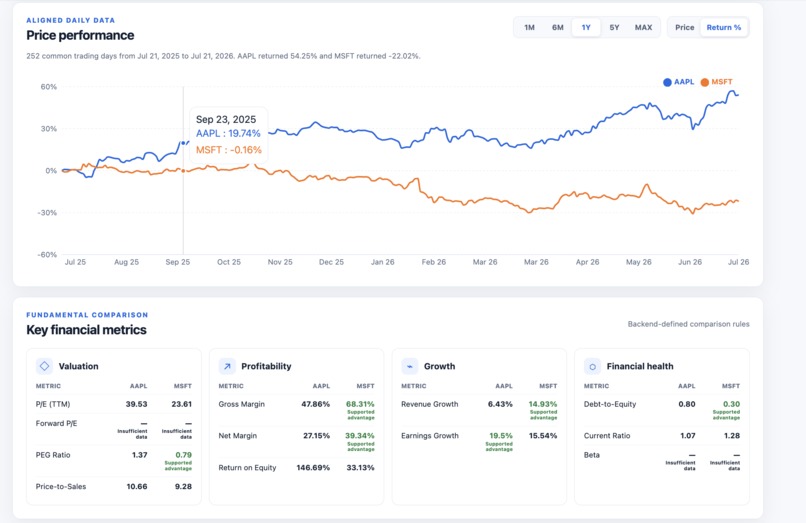Viewport: 806px width, 523px height.
Task: Click the blue AAPL legend dot
Action: [667, 82]
